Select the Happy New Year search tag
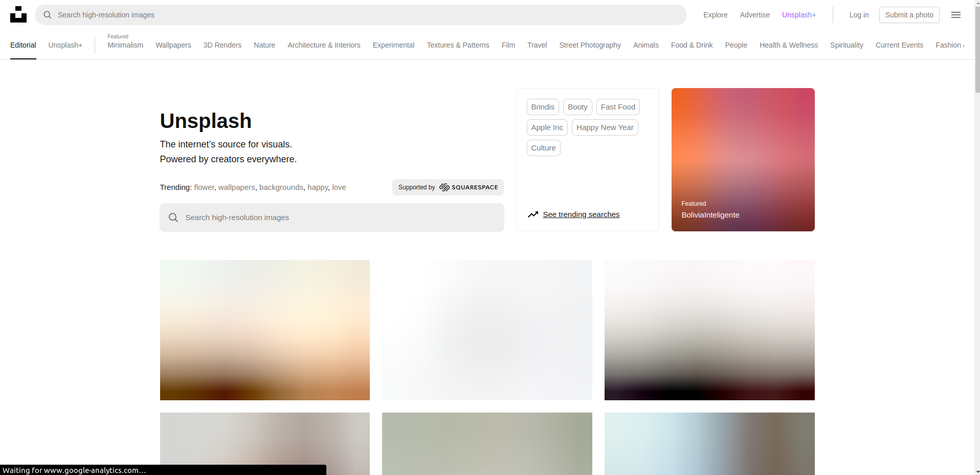 pyautogui.click(x=605, y=127)
